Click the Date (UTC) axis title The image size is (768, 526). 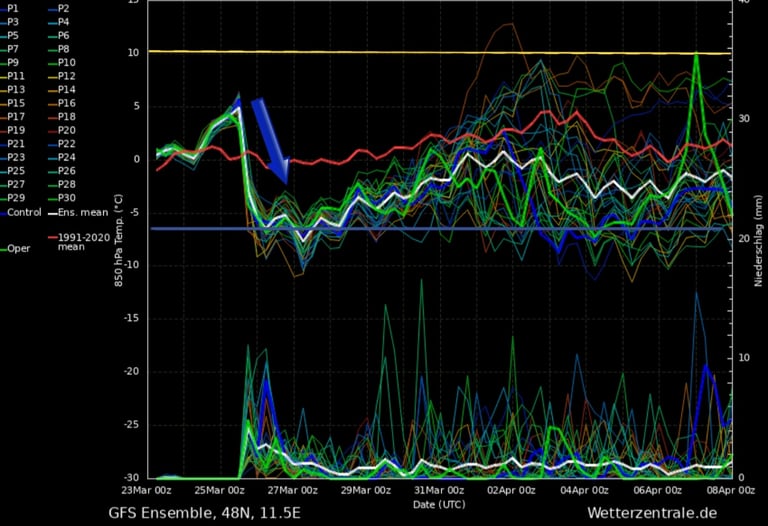(x=439, y=504)
